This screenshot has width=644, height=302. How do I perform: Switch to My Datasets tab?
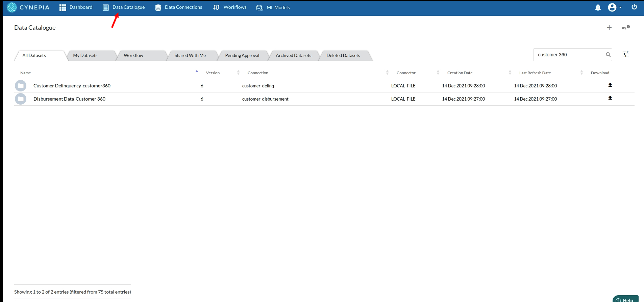tap(91, 55)
